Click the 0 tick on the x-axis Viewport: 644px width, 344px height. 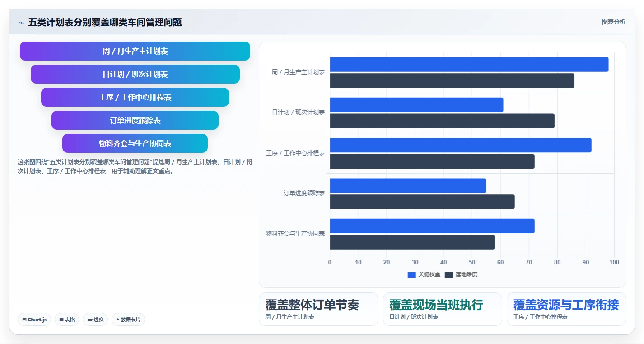click(330, 262)
